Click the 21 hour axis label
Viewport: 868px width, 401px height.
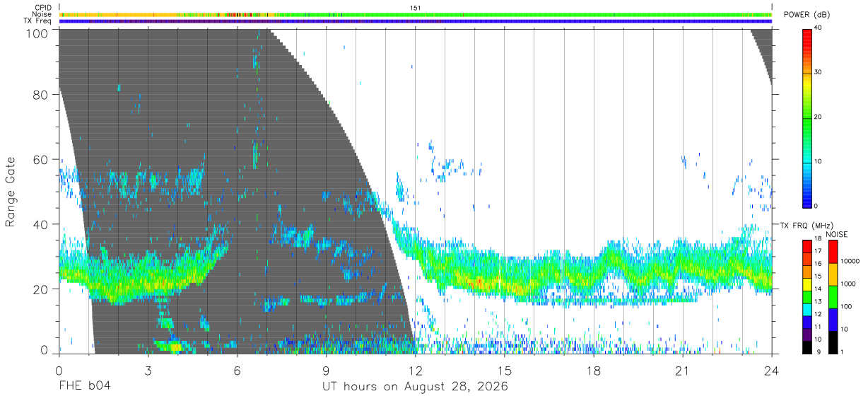coord(682,371)
